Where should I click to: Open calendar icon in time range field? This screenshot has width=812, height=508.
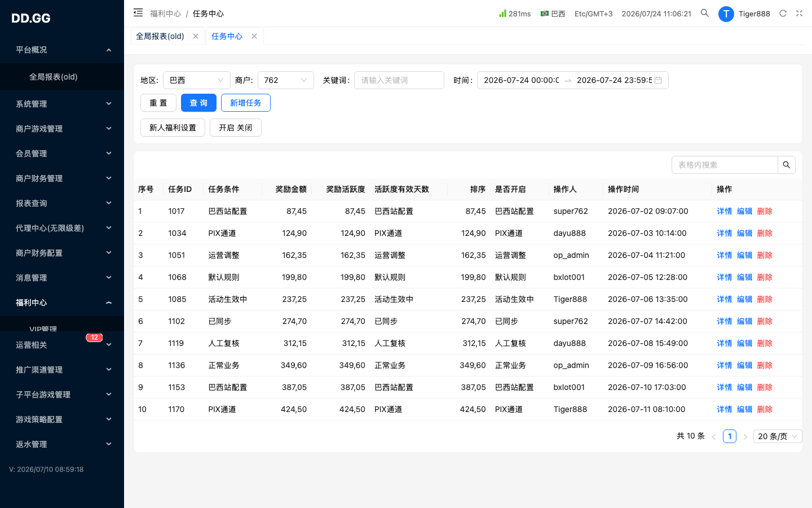(x=658, y=80)
